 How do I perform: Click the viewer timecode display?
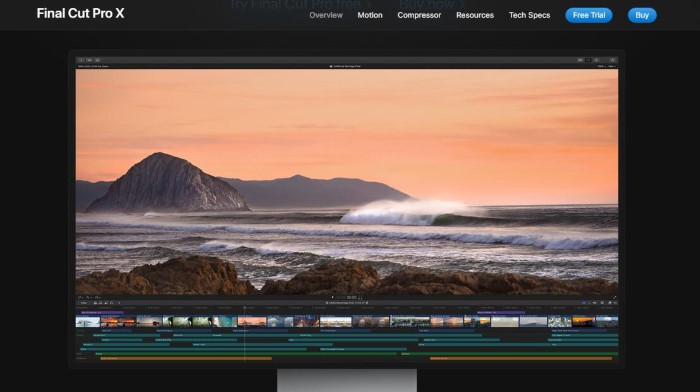click(x=352, y=298)
